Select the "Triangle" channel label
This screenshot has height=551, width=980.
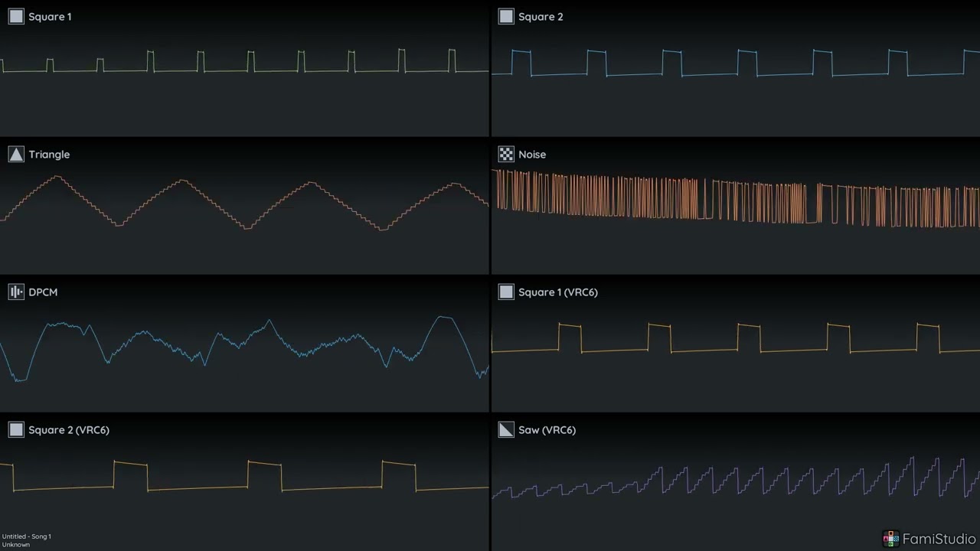(49, 155)
